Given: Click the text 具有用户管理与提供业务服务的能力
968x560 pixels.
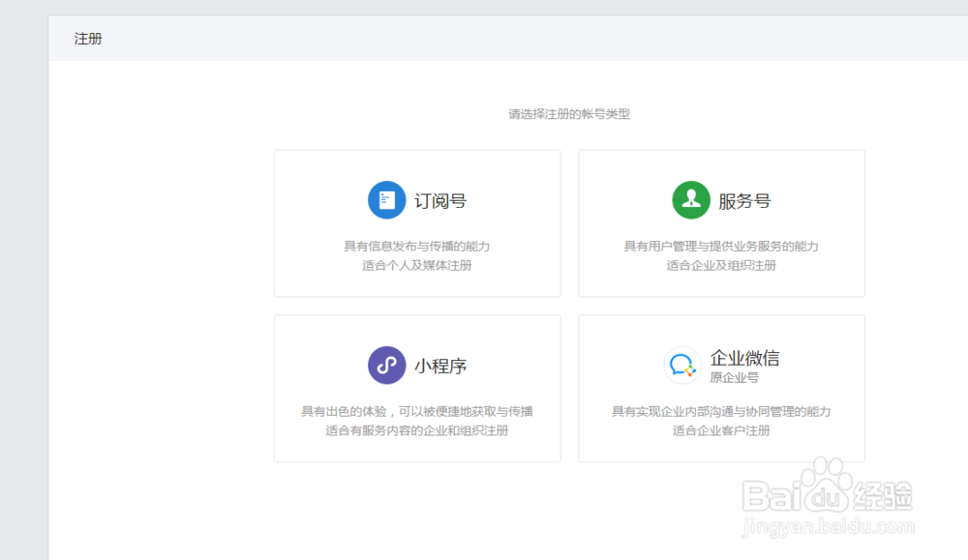Looking at the screenshot, I should 721,246.
